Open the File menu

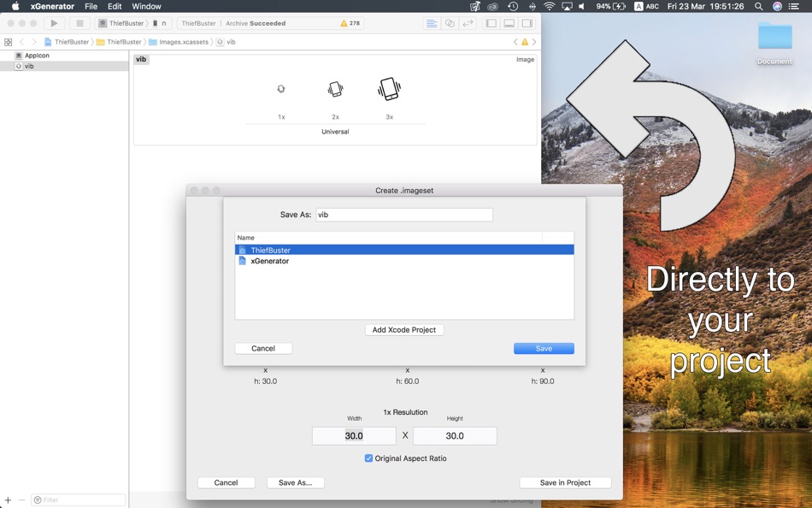pos(91,6)
